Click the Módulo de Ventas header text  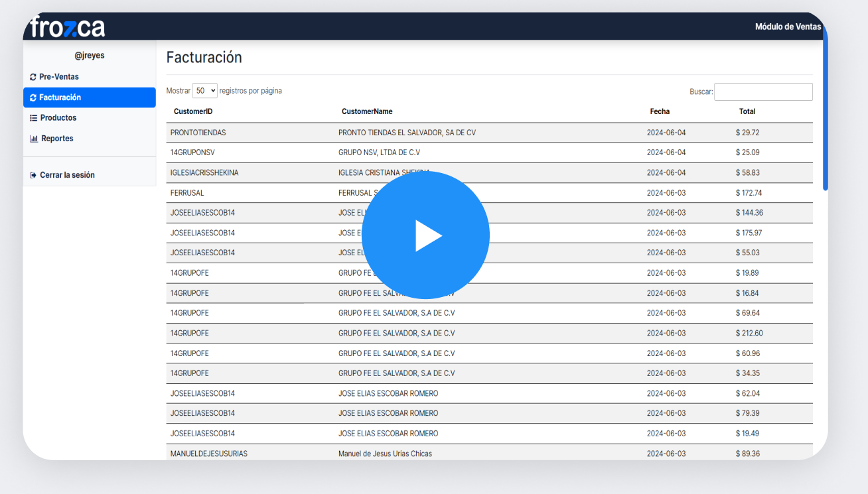(788, 27)
